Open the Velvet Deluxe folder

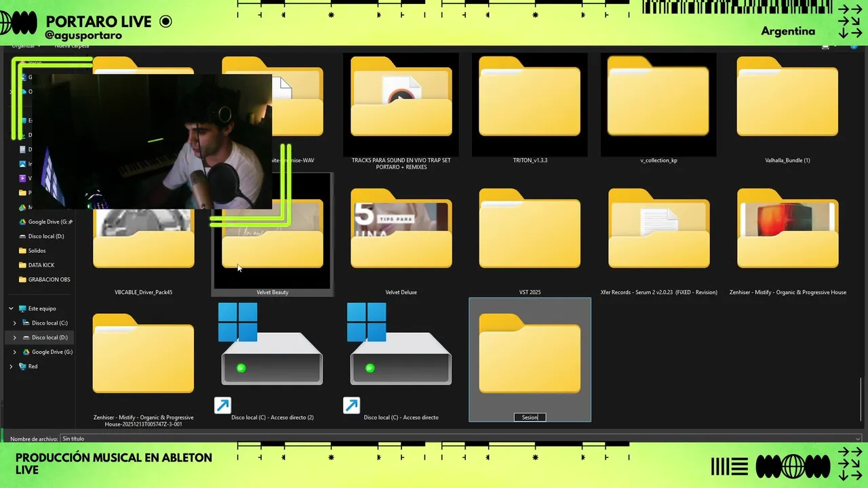[401, 228]
